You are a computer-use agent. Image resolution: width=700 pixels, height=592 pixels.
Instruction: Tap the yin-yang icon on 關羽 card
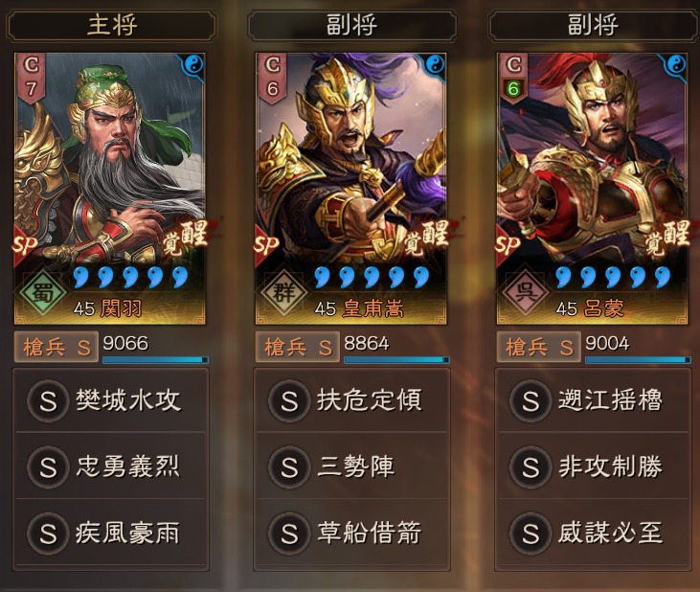pyautogui.click(x=192, y=66)
